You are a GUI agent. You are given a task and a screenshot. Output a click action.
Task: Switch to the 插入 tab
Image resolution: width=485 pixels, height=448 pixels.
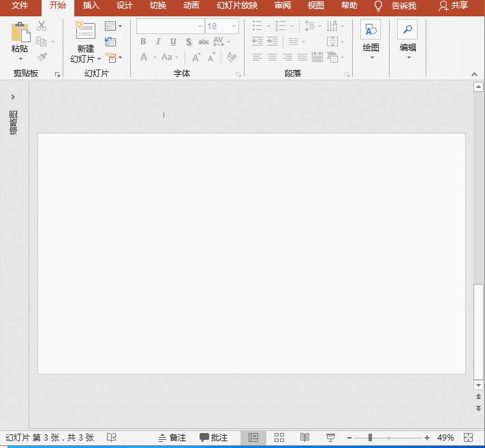pos(91,5)
